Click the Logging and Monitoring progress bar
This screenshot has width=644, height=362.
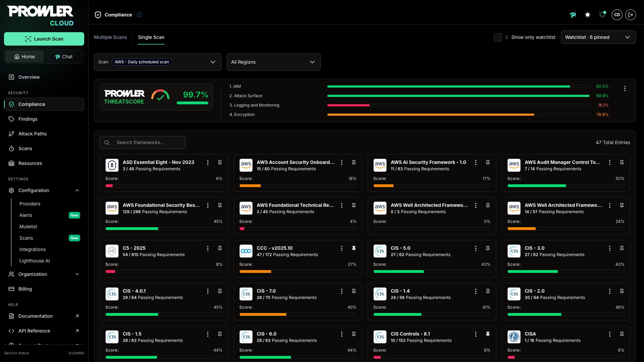point(458,105)
